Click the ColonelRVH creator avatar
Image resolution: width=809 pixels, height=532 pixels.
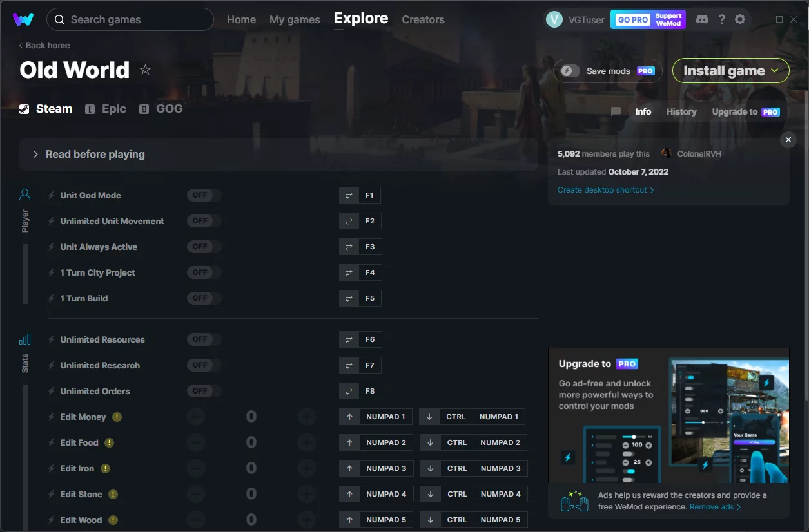pyautogui.click(x=666, y=154)
